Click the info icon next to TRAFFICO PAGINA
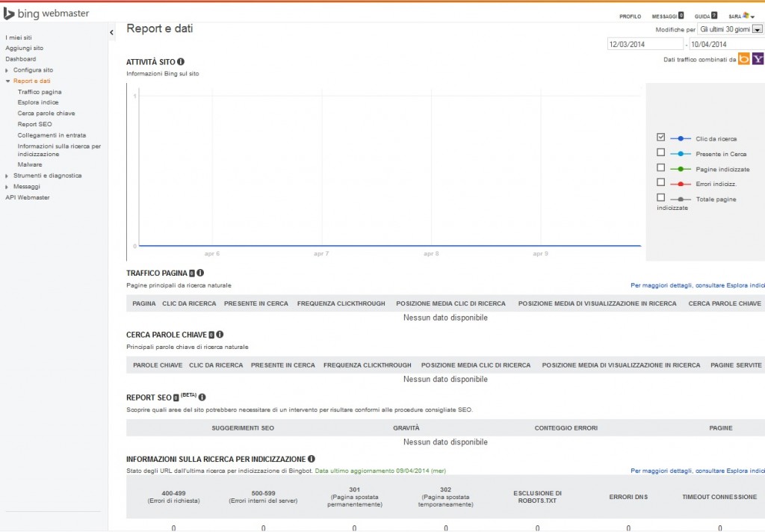 pyautogui.click(x=200, y=273)
